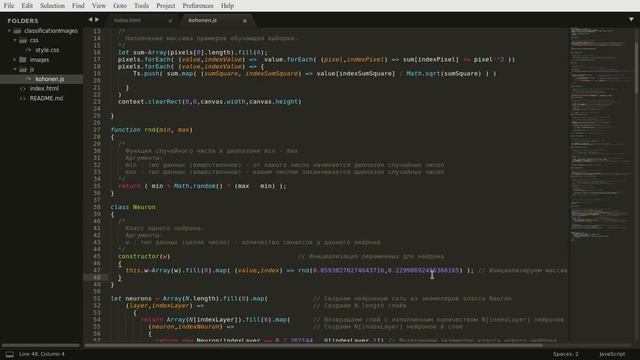Viewport: 640px width, 360px height.
Task: Open the Project menu
Action: point(166,6)
